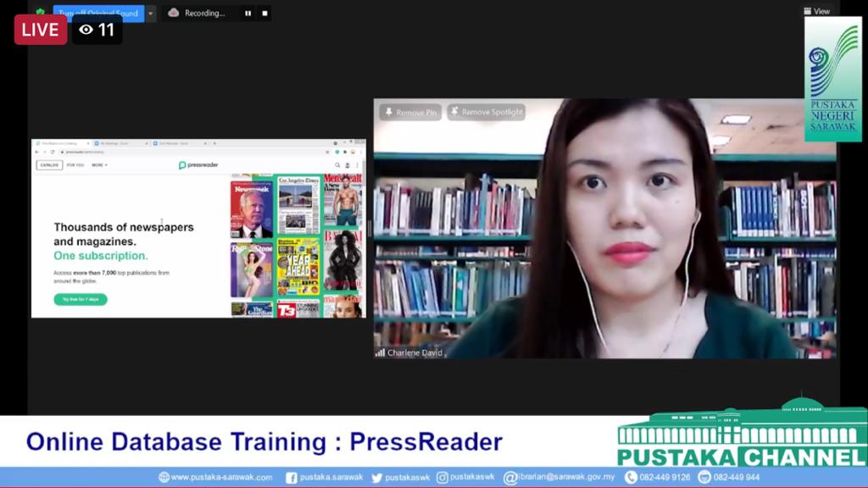Click the Twitter pustakaswk handle
The width and height of the screenshot is (868, 488).
coord(408,477)
